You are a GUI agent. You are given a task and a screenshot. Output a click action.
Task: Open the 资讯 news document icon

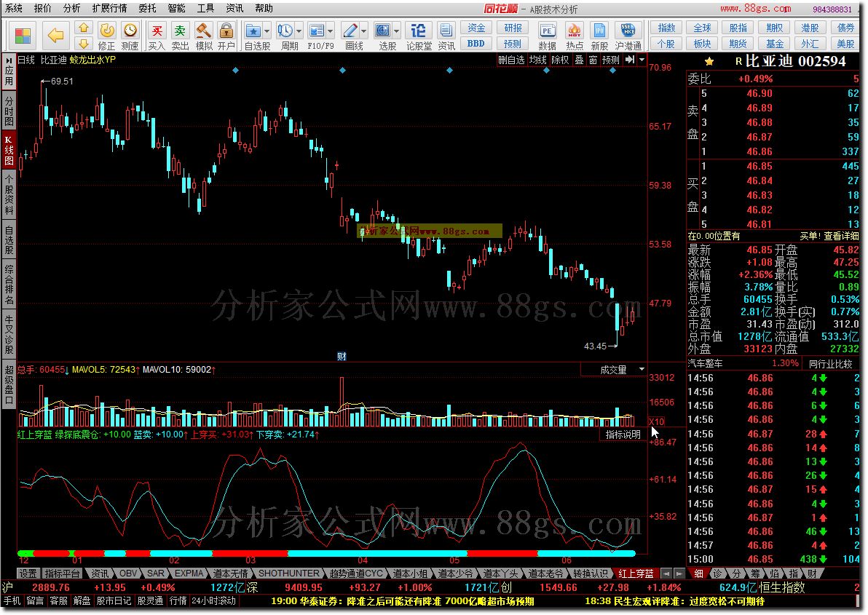tap(446, 31)
